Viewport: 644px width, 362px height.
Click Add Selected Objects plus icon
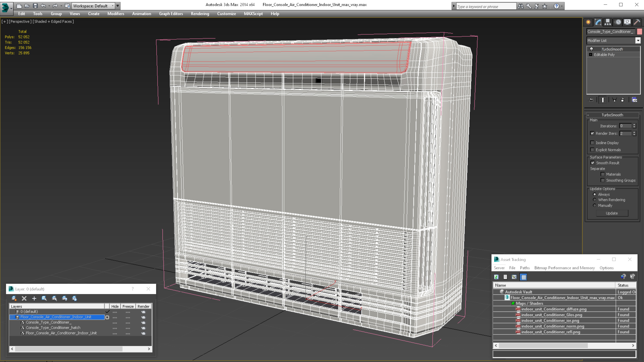coord(34,298)
